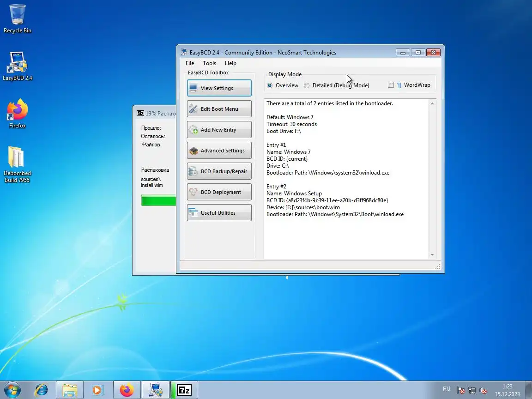Open Useful Utilities section

(219, 213)
